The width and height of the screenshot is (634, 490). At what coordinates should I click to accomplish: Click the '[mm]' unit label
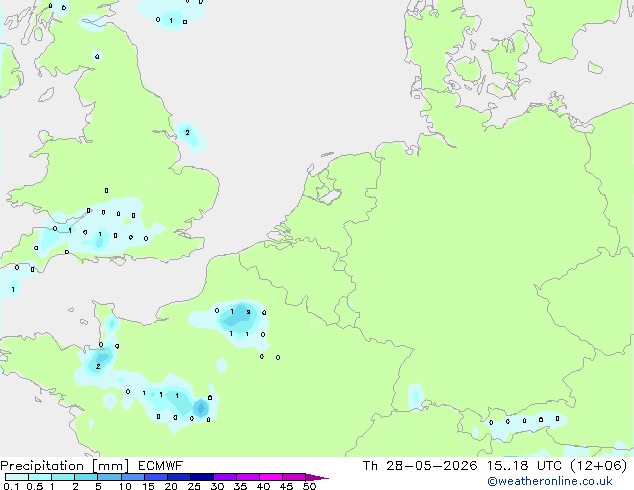[110, 466]
